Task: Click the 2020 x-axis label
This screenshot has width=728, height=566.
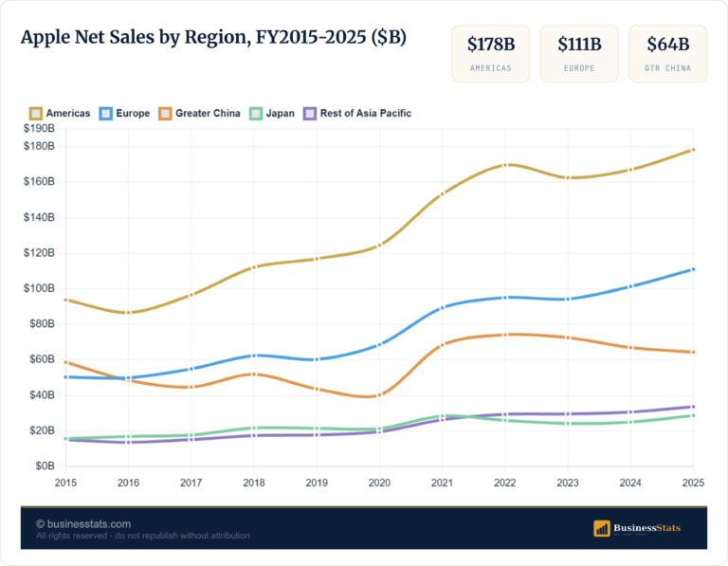Action: pyautogui.click(x=379, y=483)
